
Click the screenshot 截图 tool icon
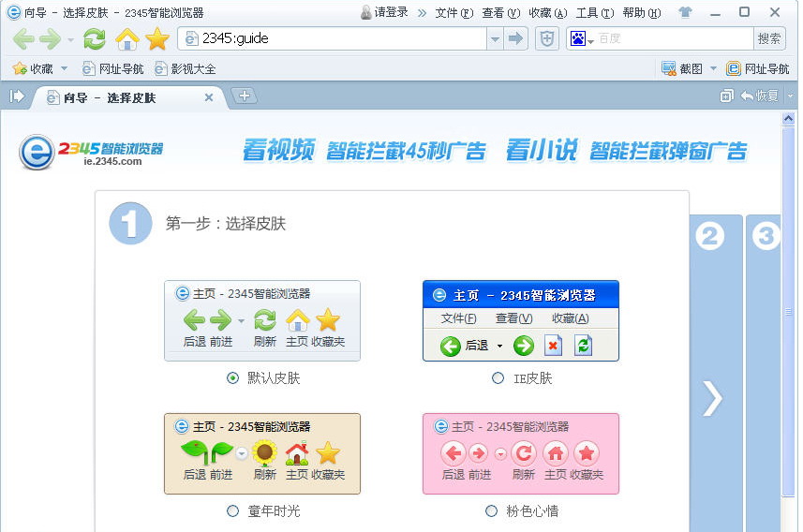pyautogui.click(x=669, y=68)
